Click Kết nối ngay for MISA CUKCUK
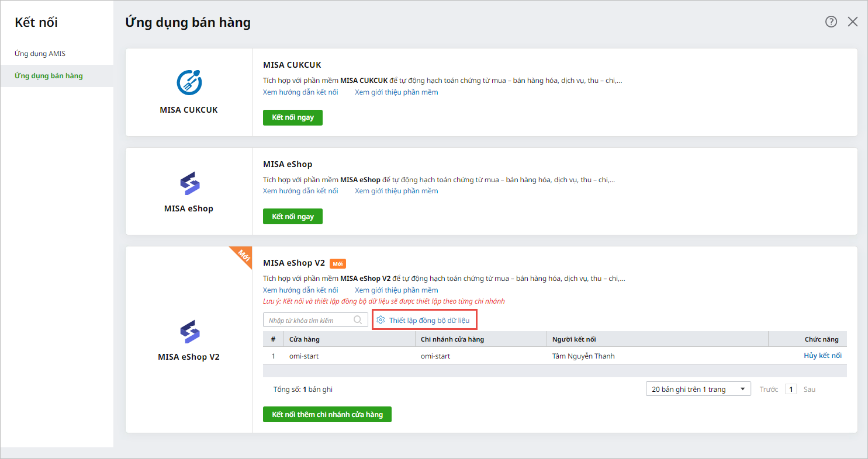868x459 pixels. click(x=293, y=117)
